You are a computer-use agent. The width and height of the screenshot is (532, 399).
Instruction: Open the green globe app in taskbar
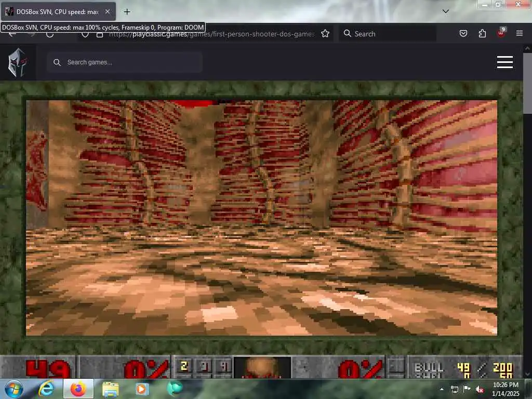(x=175, y=389)
